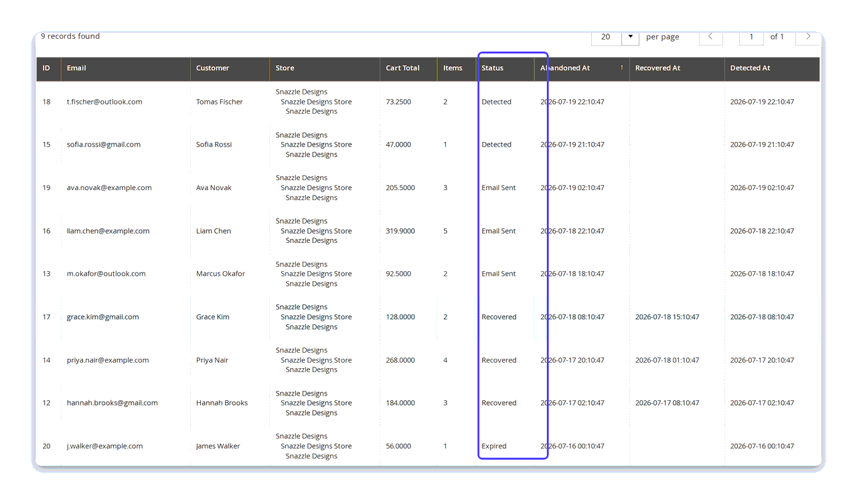This screenshot has height=504, width=857.
Task: Click the page number input field
Action: click(x=751, y=37)
